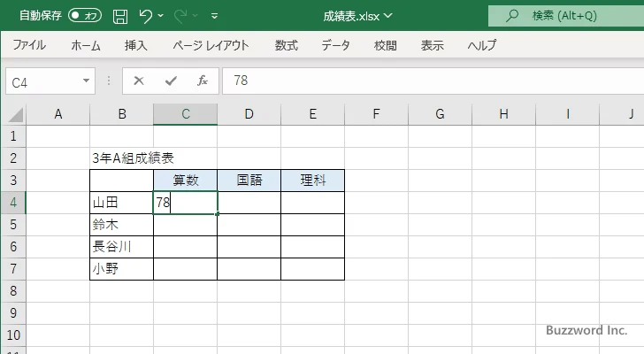Click the 山田 name cell

click(121, 203)
